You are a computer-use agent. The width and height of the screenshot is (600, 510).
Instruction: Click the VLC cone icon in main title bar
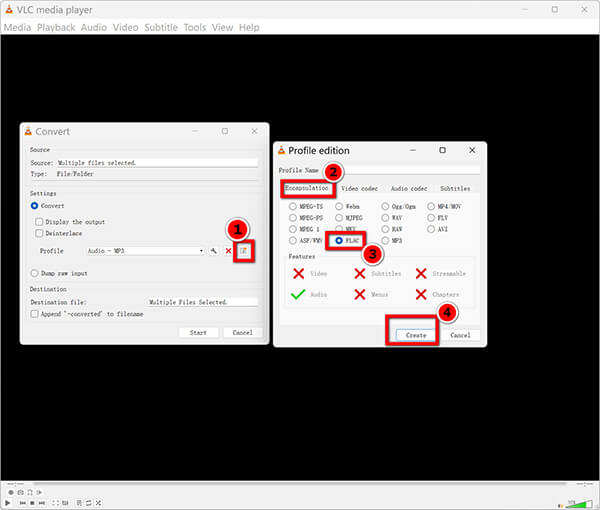pos(9,9)
